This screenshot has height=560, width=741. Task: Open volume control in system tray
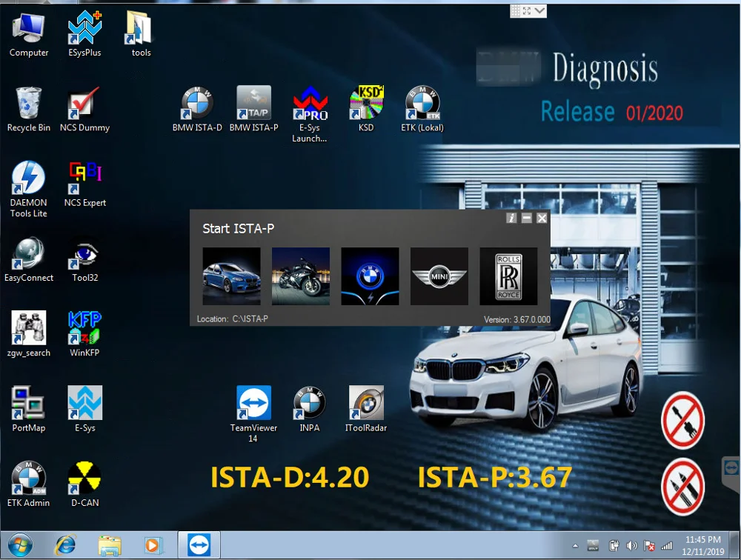pos(631,546)
